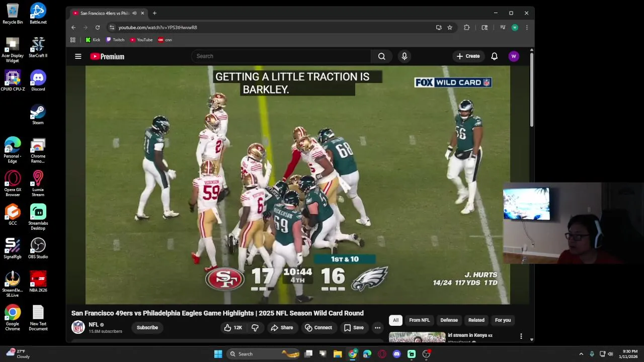644x362 pixels.
Task: View site information icon in address bar
Action: (x=112, y=27)
